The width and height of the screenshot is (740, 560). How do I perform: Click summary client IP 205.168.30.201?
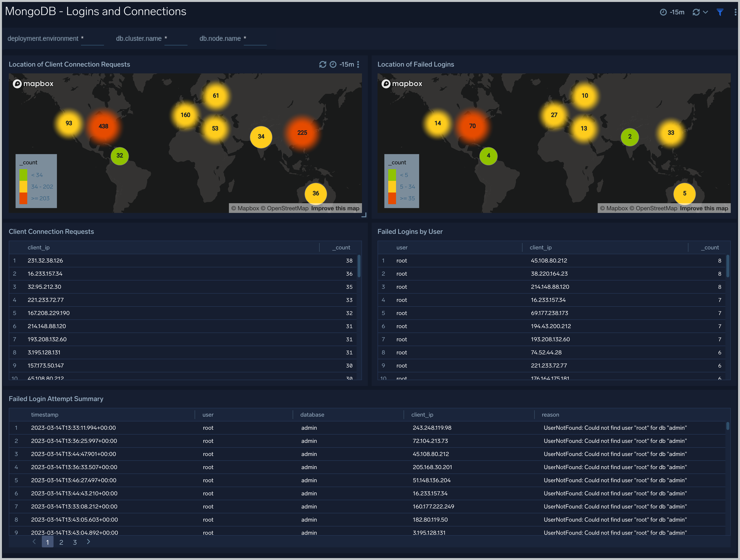pyautogui.click(x=432, y=467)
